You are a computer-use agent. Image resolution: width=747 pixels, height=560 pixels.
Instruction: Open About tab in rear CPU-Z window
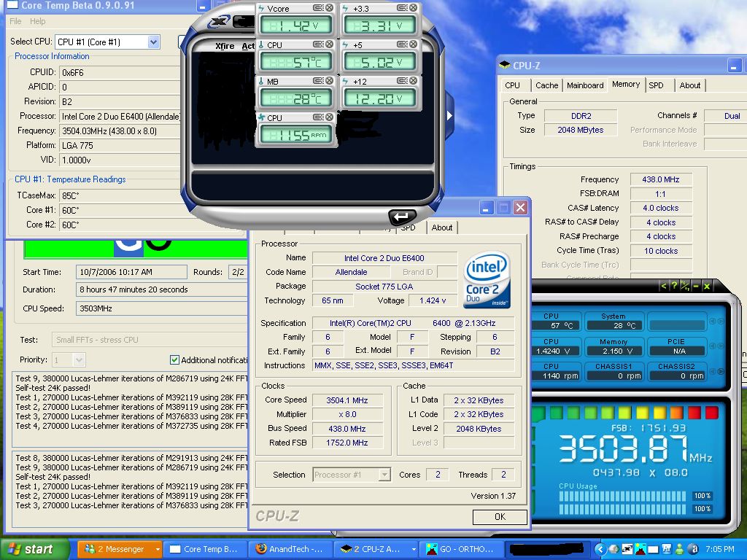pyautogui.click(x=690, y=85)
